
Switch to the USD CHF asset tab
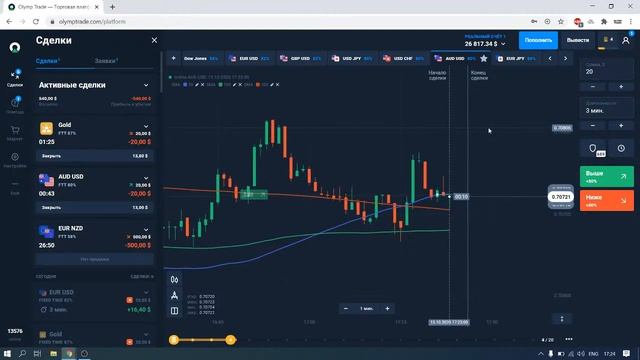404,58
